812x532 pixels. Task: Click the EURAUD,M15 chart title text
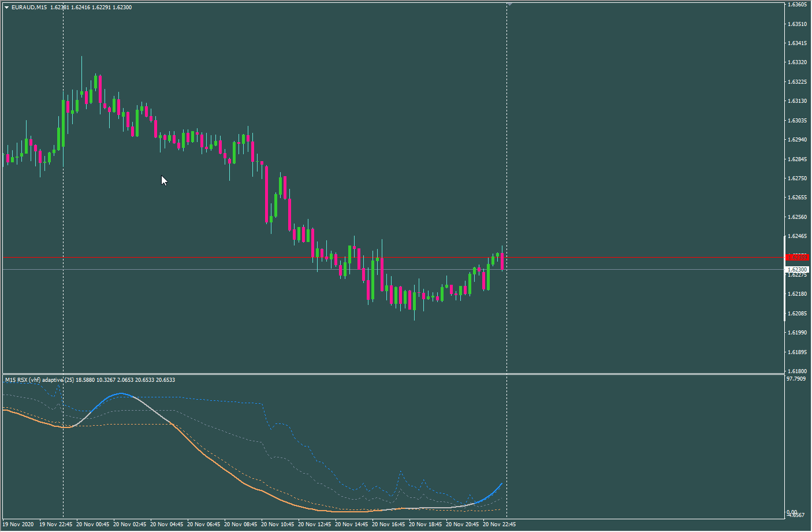click(x=29, y=8)
